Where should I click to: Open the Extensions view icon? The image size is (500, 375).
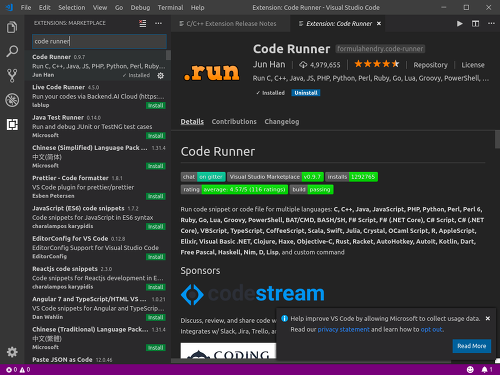click(x=12, y=124)
